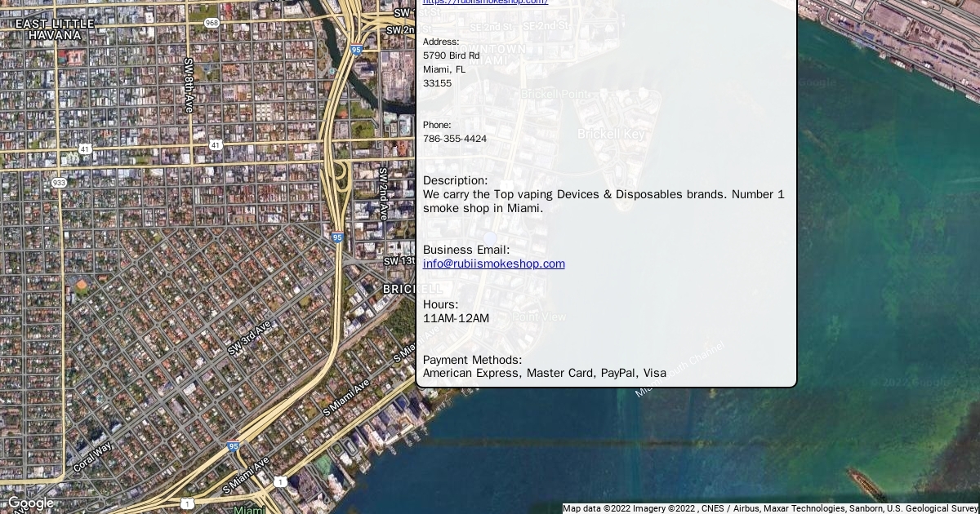
Task: Click the SW 3rd Ave street label
Action: [249, 337]
